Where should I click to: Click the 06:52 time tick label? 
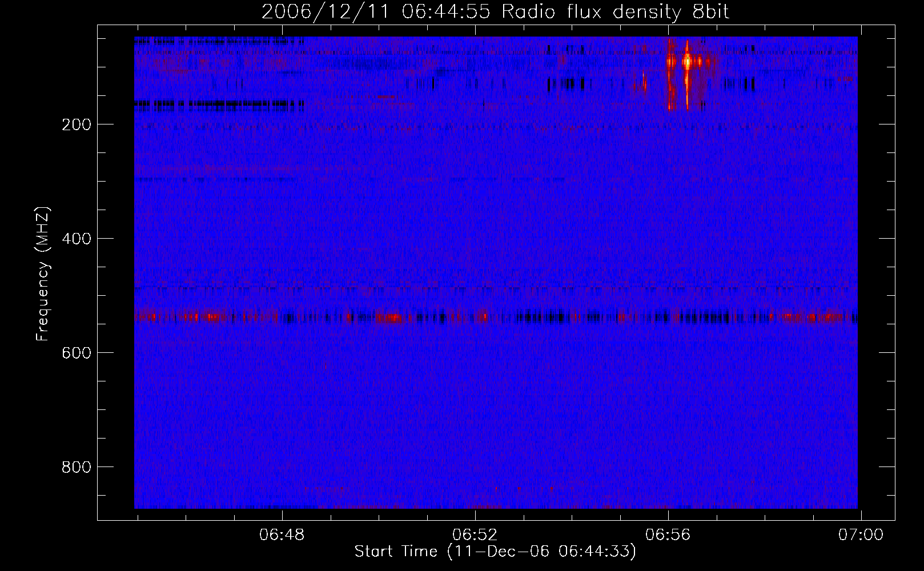coord(475,535)
